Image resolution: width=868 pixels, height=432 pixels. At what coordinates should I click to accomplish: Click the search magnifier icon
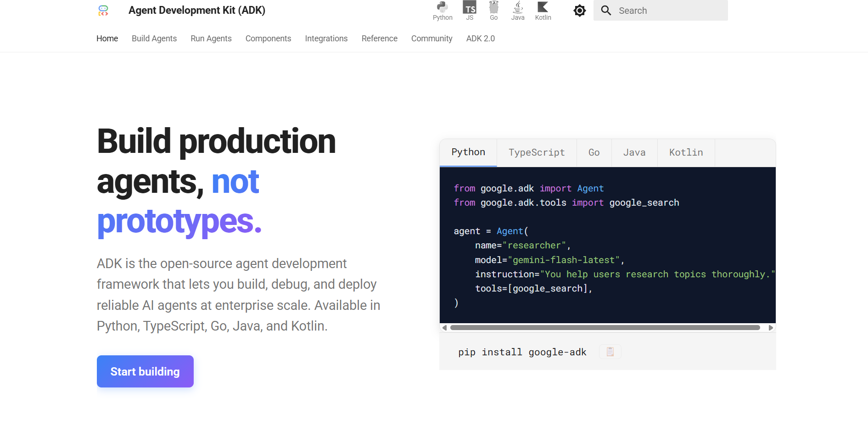606,11
